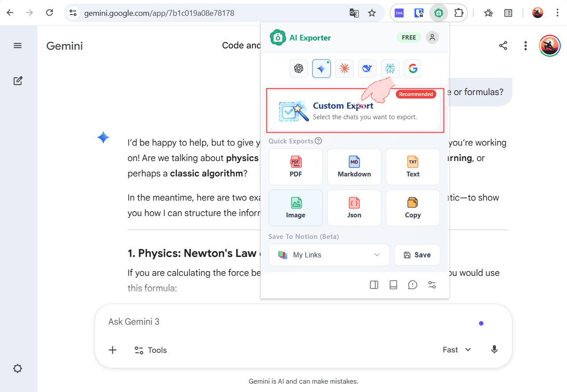
Task: Open Custom Export option
Action: [355, 110]
